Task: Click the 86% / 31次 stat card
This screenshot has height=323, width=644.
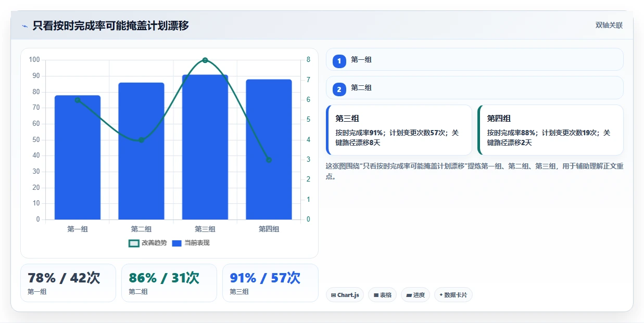Action: coord(169,283)
